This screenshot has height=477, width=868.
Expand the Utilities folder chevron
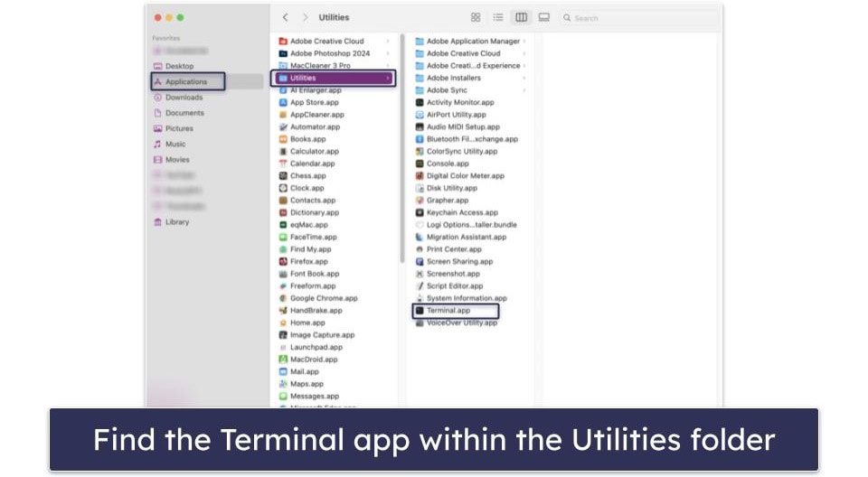pyautogui.click(x=388, y=78)
